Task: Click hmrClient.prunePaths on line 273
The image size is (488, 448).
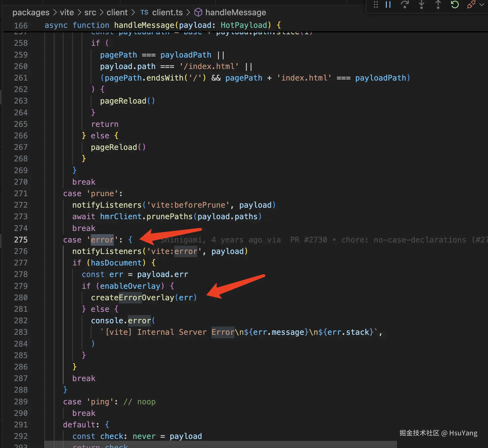Action: 146,217
